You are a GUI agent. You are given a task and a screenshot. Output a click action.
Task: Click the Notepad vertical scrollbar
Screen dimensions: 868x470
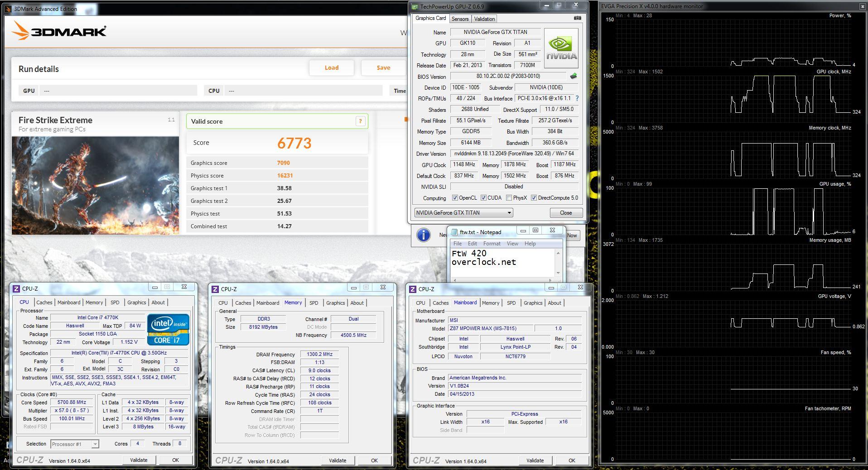[558, 263]
